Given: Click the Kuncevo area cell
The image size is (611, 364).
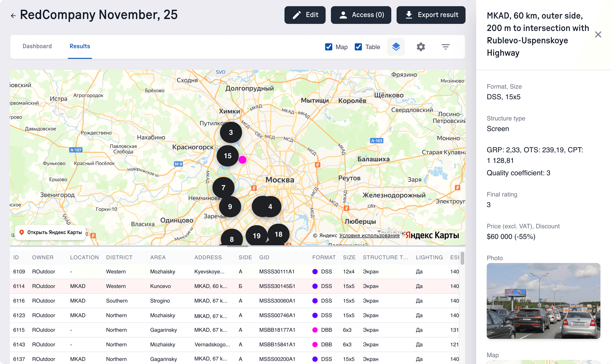Looking at the screenshot, I should (x=160, y=286).
